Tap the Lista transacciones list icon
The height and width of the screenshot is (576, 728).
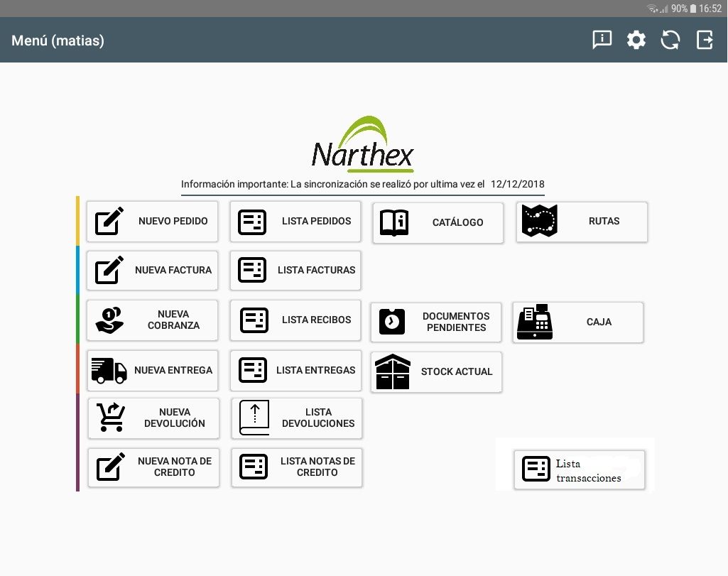click(536, 469)
